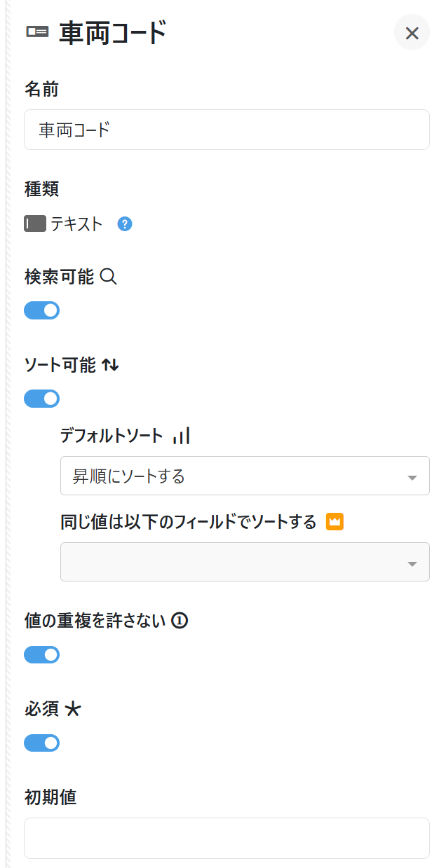Screen dimensions: 439x868
Task: Click the circled-one icon beside 値の重複を許さない
Action: click(x=180, y=621)
